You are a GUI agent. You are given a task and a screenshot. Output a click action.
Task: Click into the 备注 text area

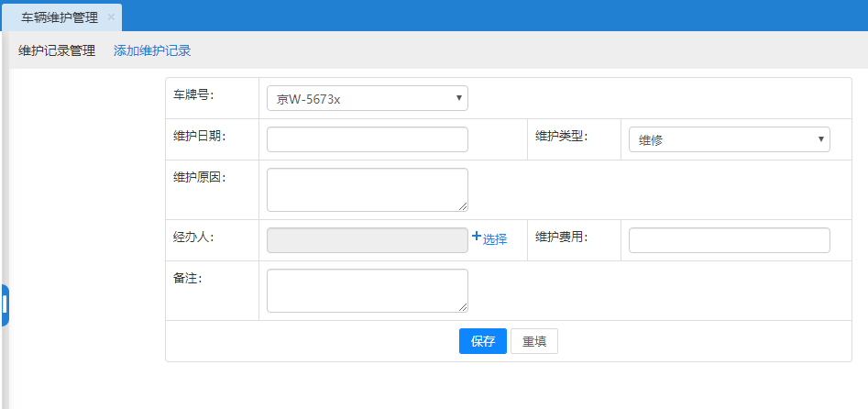367,290
